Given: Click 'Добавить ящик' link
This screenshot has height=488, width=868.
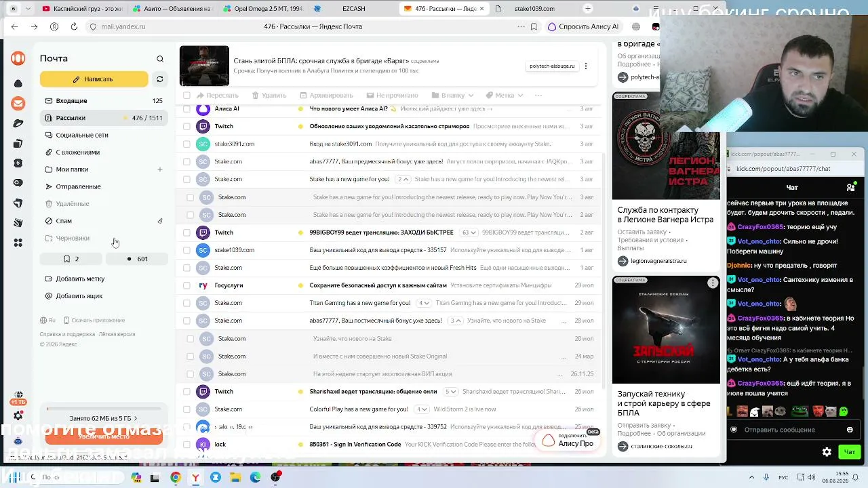Looking at the screenshot, I should (x=74, y=296).
